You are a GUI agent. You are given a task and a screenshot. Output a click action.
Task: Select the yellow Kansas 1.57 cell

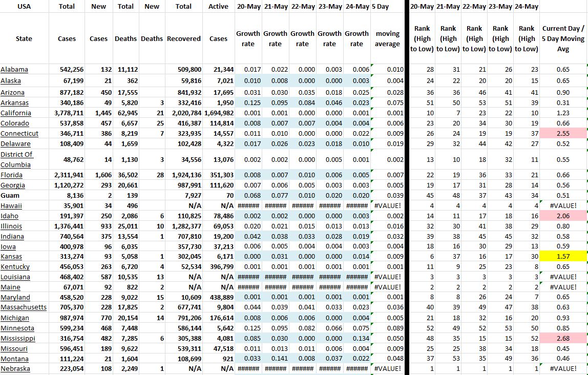563,256
